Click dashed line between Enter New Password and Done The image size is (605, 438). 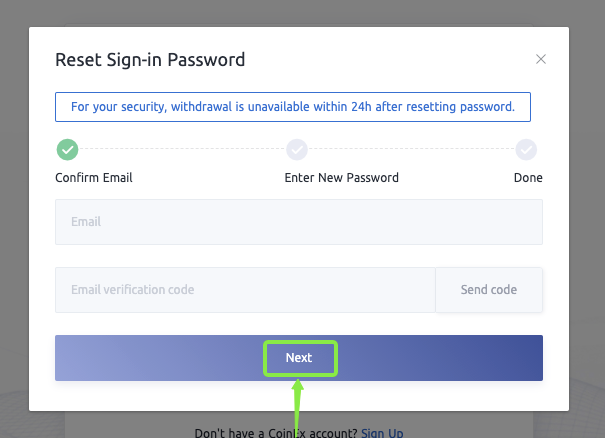[412, 150]
